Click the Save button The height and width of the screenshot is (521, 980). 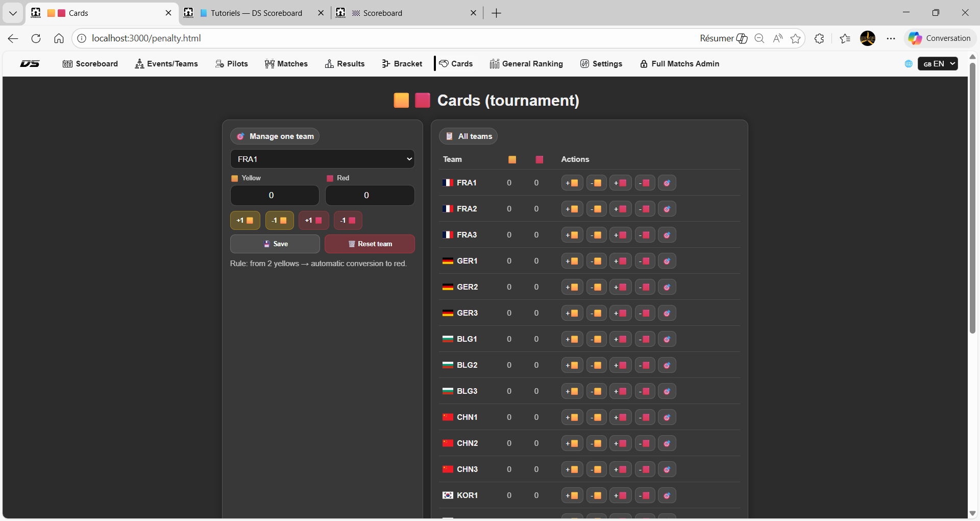point(275,244)
